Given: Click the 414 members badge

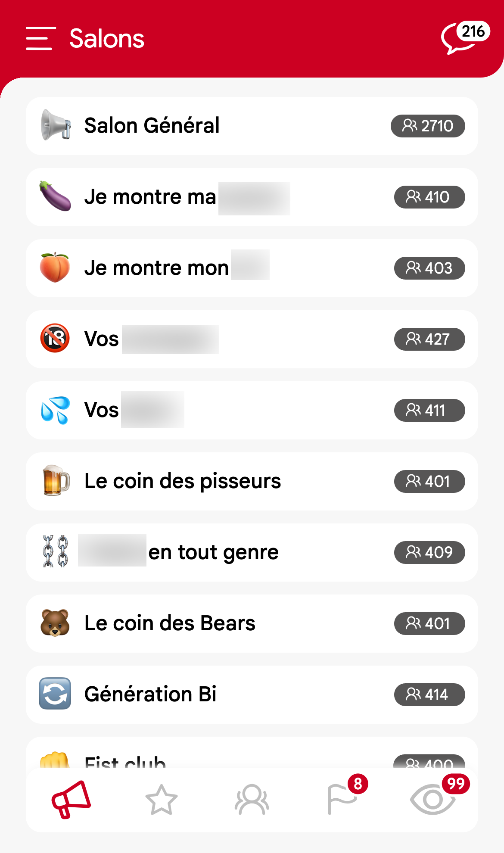Looking at the screenshot, I should [429, 694].
